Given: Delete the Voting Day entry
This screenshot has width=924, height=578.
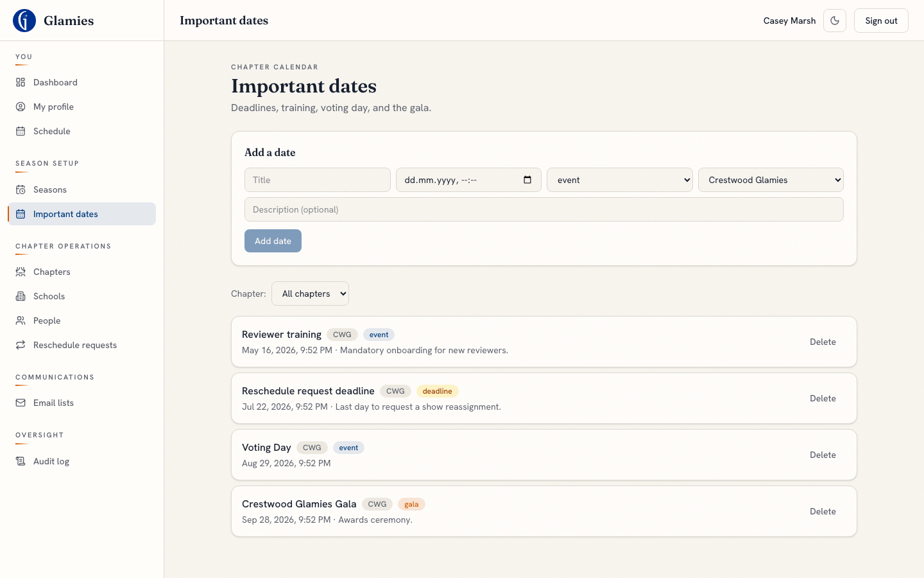Looking at the screenshot, I should point(823,455).
